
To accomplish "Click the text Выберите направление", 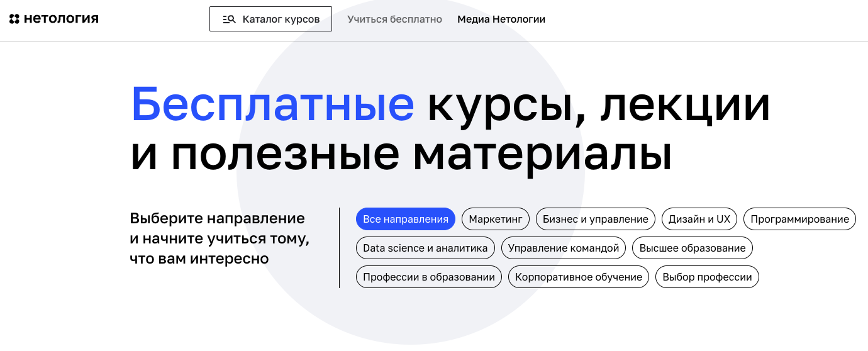I will [218, 218].
